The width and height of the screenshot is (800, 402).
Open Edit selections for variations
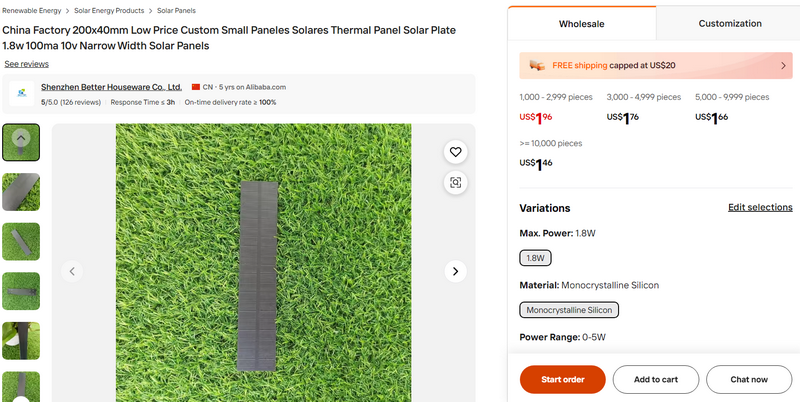(x=760, y=207)
